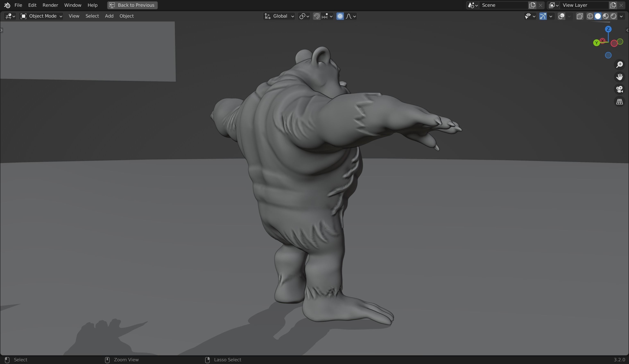Open the view layer browse dropdown
629x364 pixels.
coord(554,5)
